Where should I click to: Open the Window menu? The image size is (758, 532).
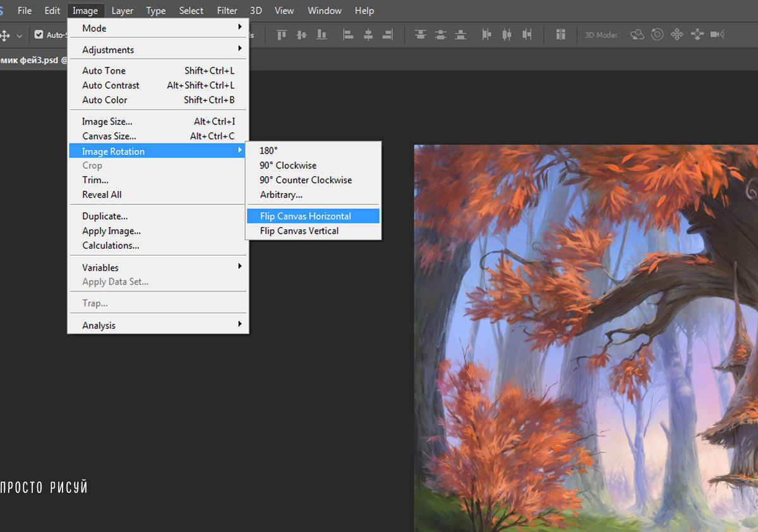[325, 11]
